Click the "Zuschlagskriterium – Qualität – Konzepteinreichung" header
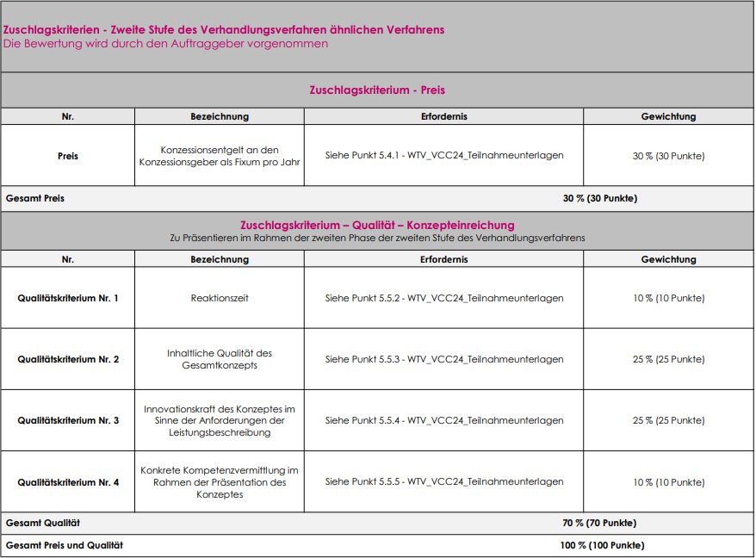 (377, 225)
